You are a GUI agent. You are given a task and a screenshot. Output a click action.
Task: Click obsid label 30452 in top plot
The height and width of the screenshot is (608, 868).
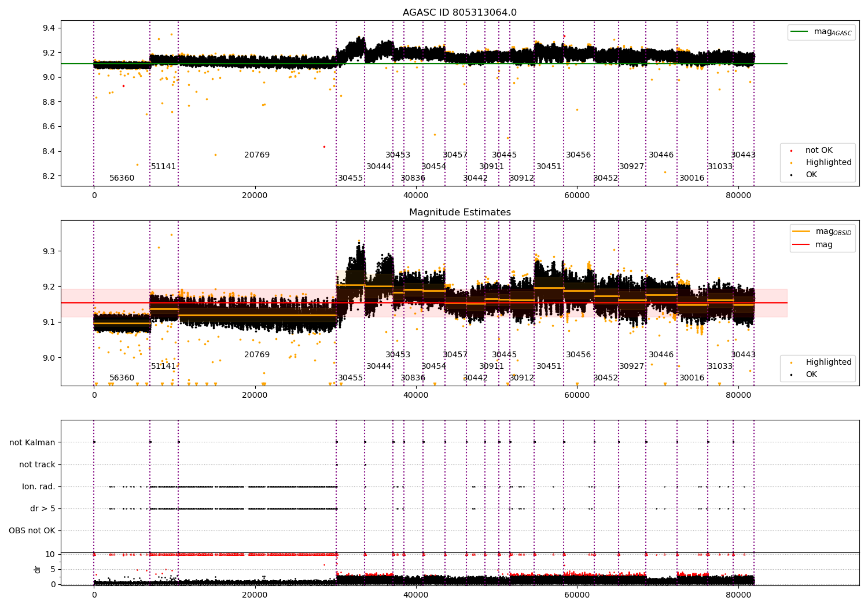(605, 178)
